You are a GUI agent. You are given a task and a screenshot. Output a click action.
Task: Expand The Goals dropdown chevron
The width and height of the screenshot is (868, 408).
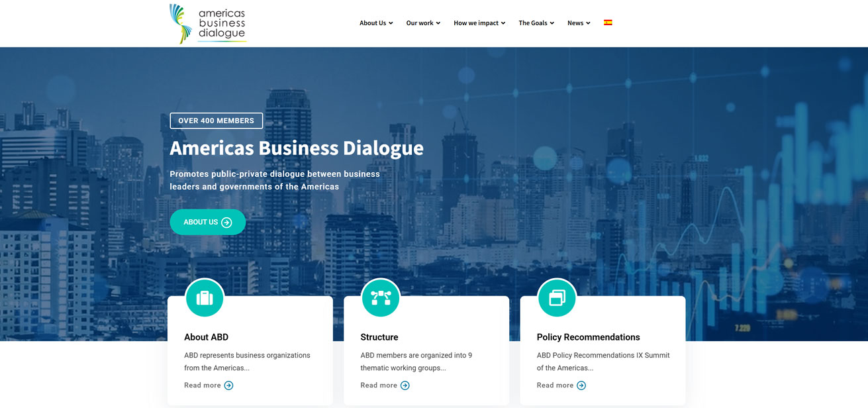coord(552,23)
